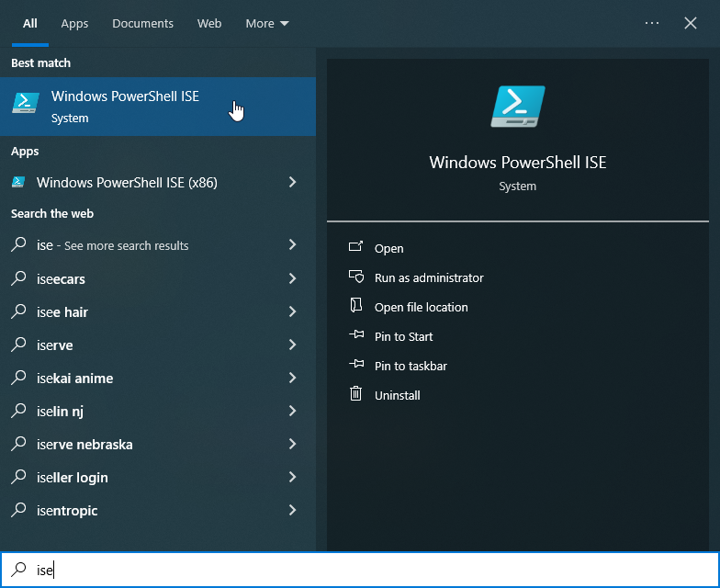Viewport: 720px width, 588px height.
Task: Click magnifier icon beside 'ise - See more'
Action: (x=18, y=244)
